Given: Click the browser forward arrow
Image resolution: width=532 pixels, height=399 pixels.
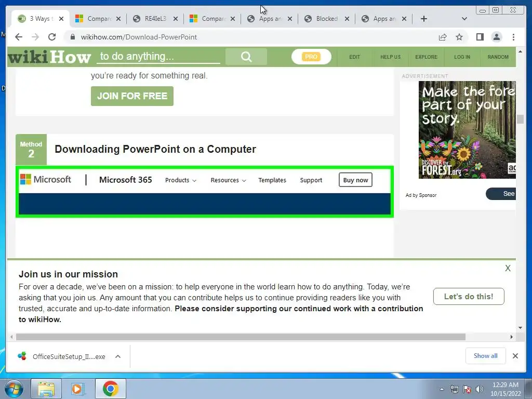Looking at the screenshot, I should (x=35, y=37).
